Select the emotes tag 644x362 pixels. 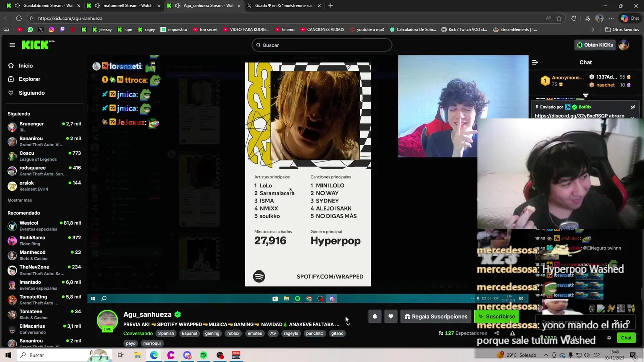255,333
